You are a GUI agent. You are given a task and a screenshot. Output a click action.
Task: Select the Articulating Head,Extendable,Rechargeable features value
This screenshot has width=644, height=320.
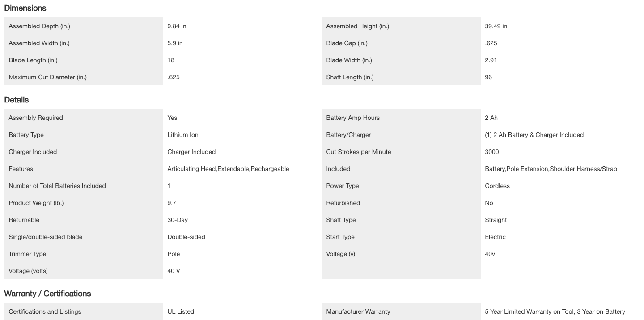[228, 169]
